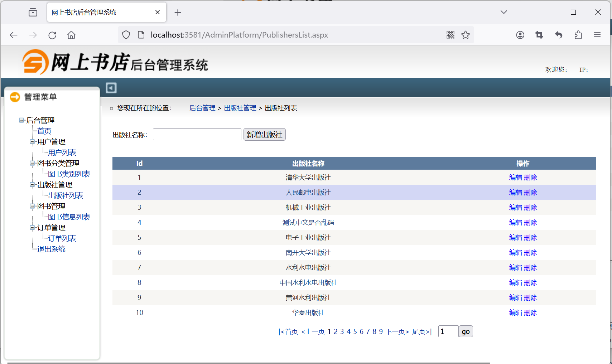
Task: Click 编辑 for 清华大学出版社
Action: click(515, 178)
